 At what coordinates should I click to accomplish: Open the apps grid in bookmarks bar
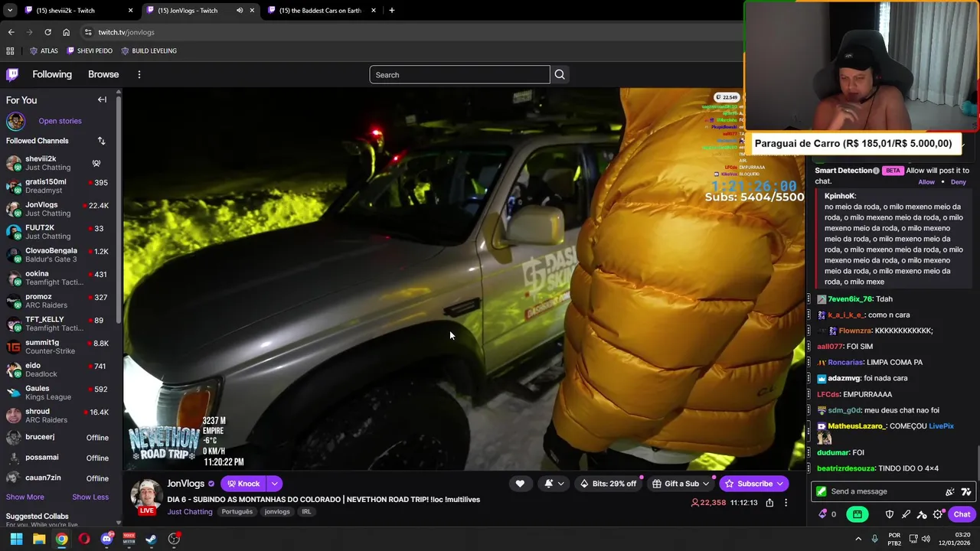pyautogui.click(x=10, y=51)
